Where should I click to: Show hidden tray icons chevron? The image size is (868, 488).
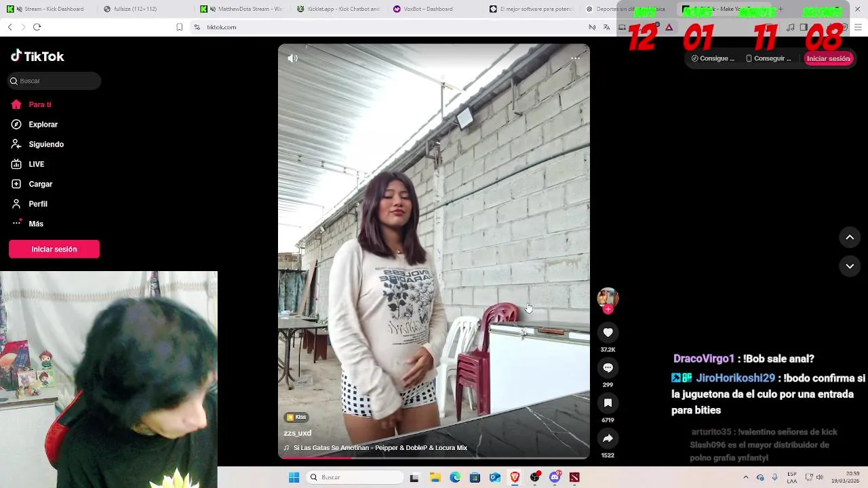tap(747, 477)
